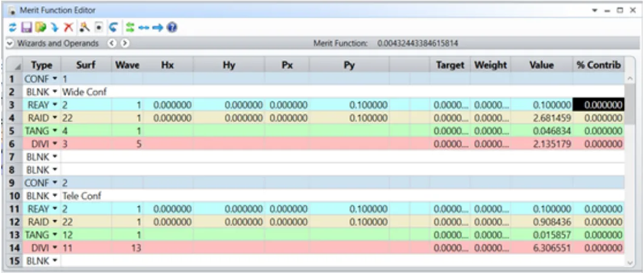Viewport: 644px width, 273px height.
Task: Open the type dropdown for TANG row 5
Action: pos(56,130)
